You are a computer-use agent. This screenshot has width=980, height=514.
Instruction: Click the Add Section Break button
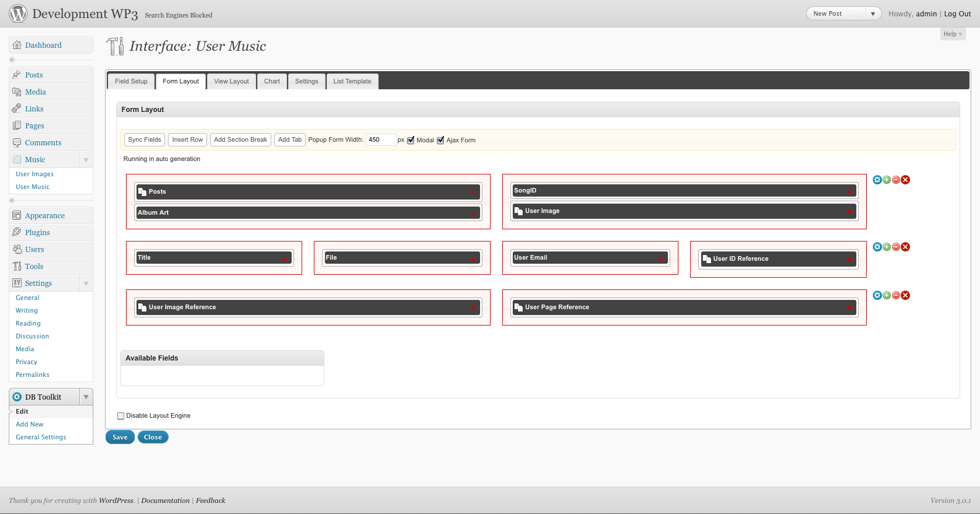(240, 139)
